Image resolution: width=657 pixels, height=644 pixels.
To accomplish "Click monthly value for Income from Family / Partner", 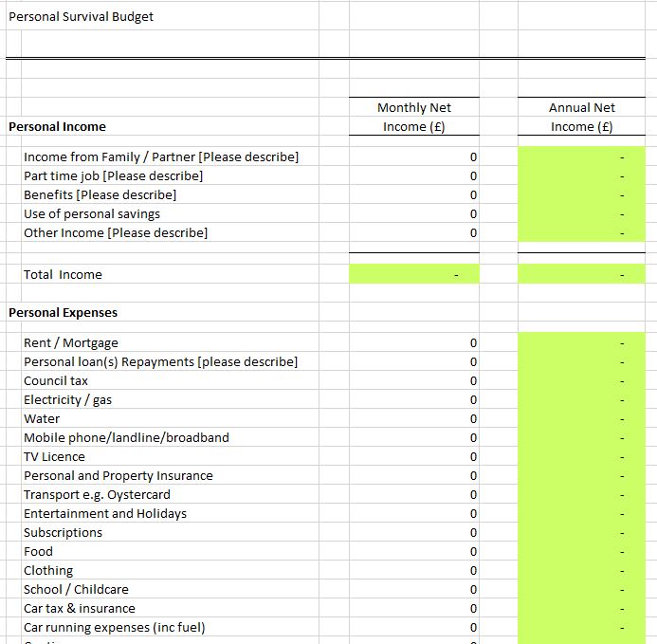I will [414, 156].
